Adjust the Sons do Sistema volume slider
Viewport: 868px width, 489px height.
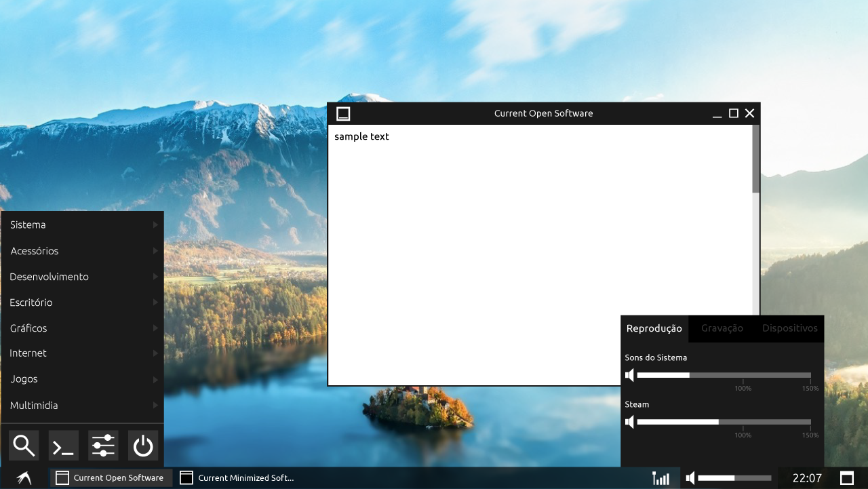(x=724, y=375)
